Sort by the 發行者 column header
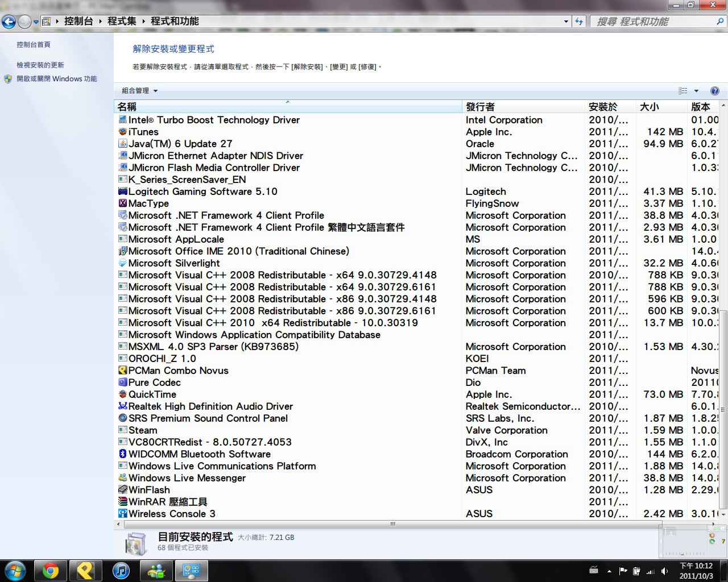728x582 pixels. coord(524,107)
